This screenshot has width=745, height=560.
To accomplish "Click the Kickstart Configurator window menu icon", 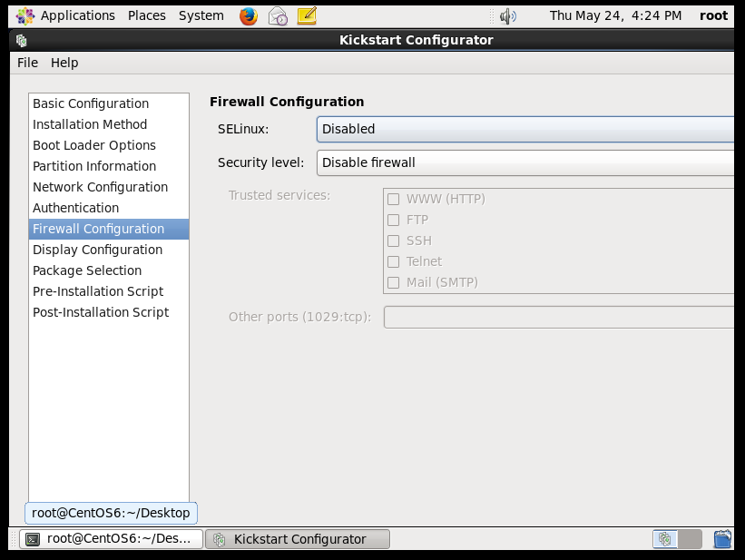I will tap(22, 41).
